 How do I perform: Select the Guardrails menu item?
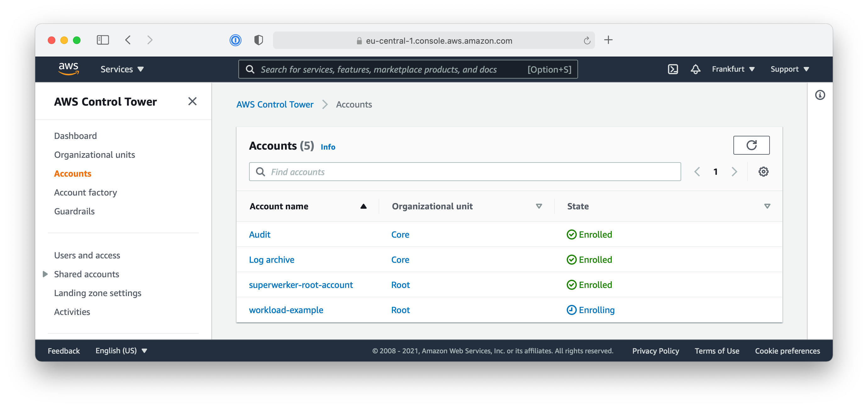[74, 211]
